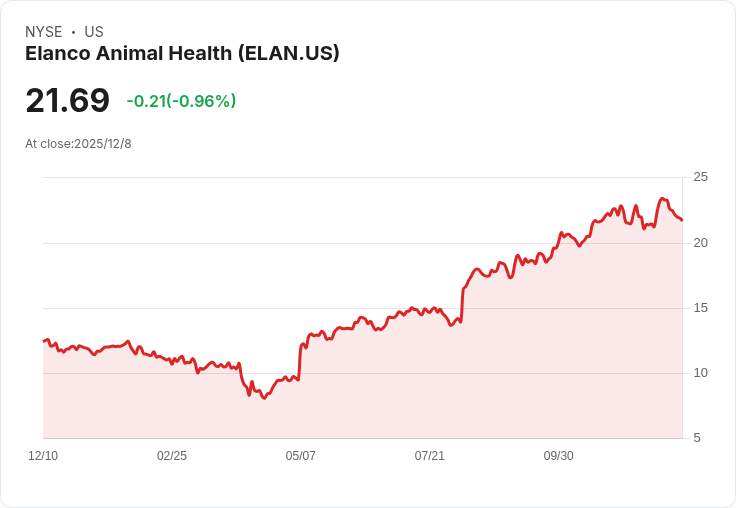Click the 07/21 date axis label
736x508 pixels.
click(430, 456)
